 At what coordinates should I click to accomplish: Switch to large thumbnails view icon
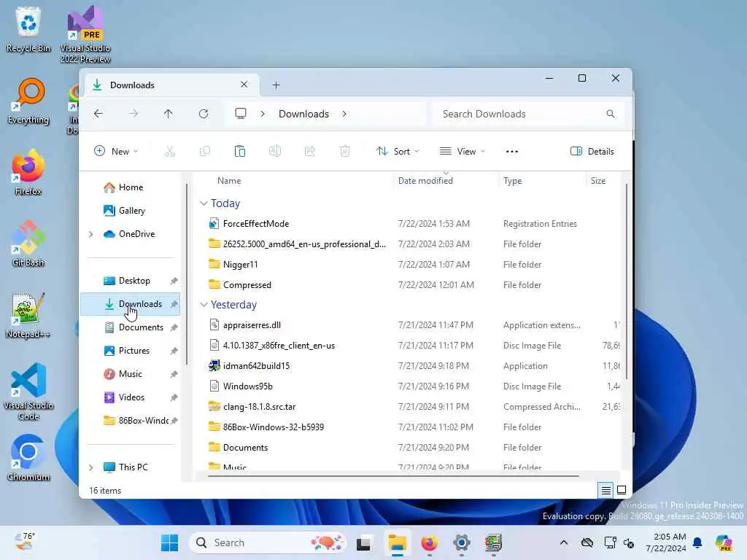point(622,490)
